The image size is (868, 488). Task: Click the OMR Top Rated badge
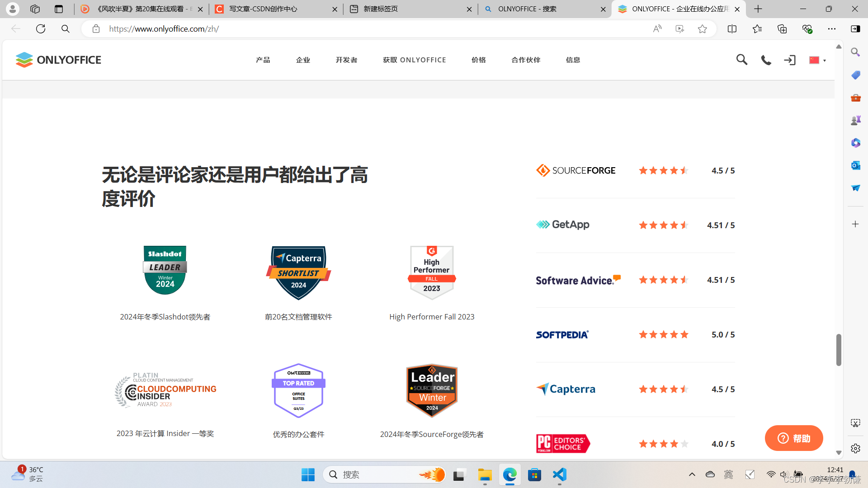point(298,390)
